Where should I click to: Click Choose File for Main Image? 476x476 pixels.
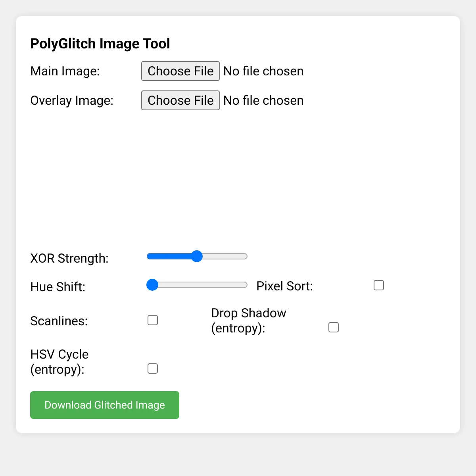coord(180,71)
